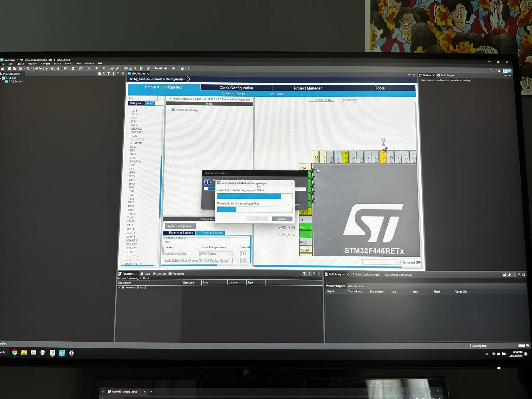Select USART2 in the category list
532x399 pixels.
131,244
